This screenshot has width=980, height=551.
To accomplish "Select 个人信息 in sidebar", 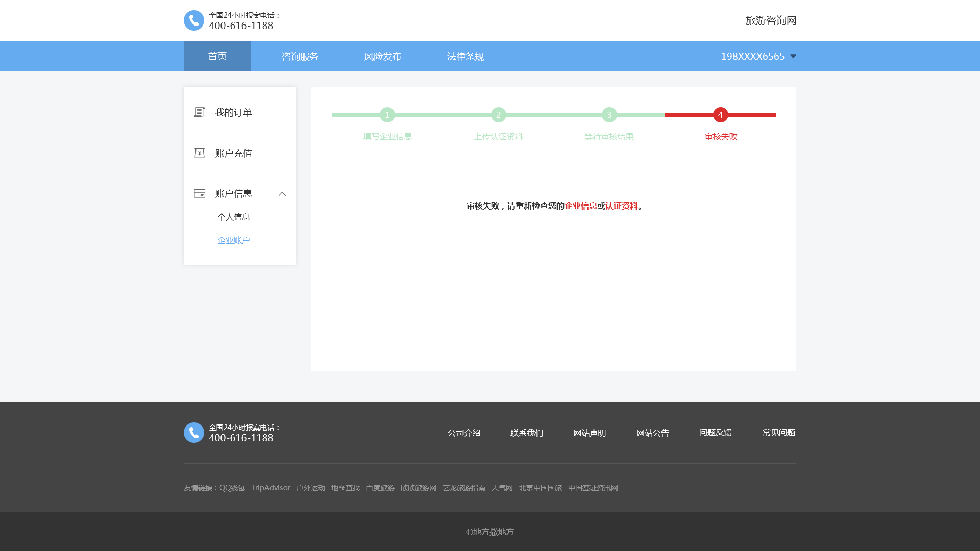I will (234, 217).
